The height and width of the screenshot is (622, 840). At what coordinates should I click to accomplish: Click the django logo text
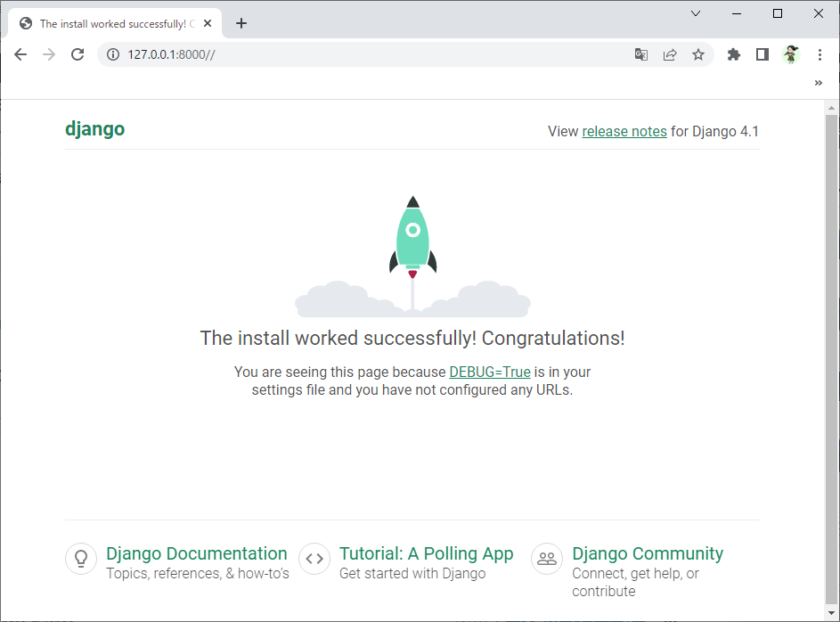[x=94, y=129]
